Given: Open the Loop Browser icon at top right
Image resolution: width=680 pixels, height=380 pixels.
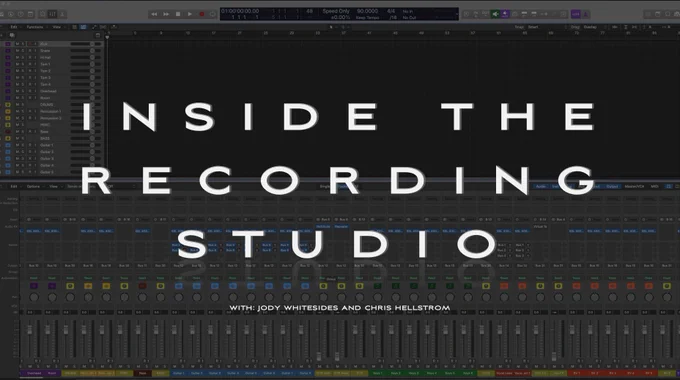Looking at the screenshot, I should [x=668, y=14].
